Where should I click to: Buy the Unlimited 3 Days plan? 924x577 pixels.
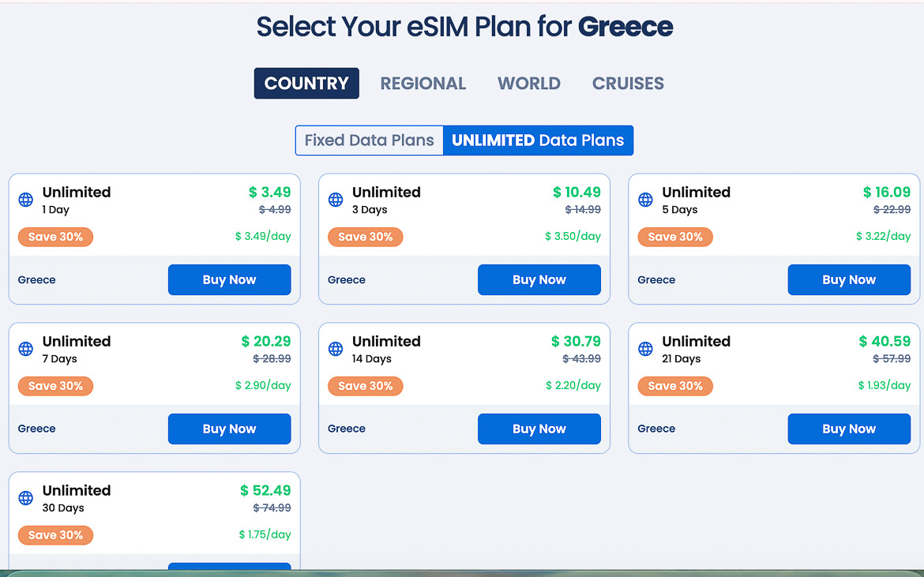pos(539,279)
